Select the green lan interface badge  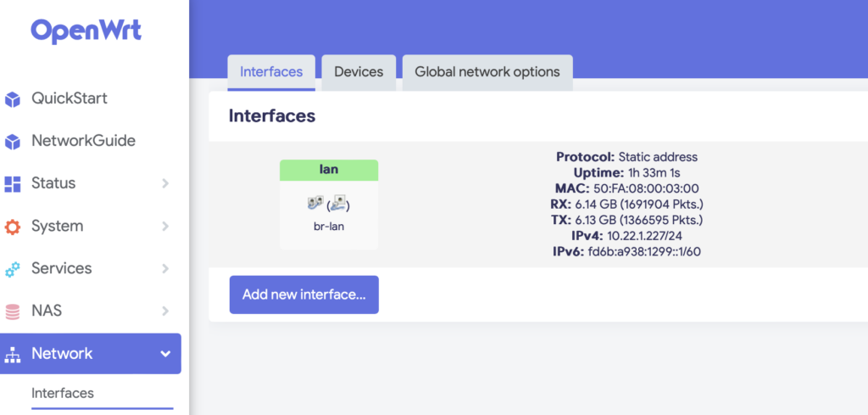[x=329, y=170]
